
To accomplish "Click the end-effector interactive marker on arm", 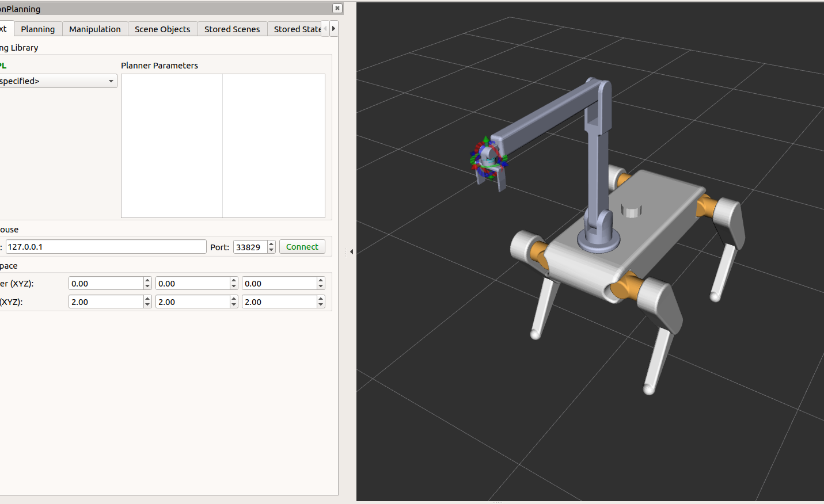I will pos(488,158).
